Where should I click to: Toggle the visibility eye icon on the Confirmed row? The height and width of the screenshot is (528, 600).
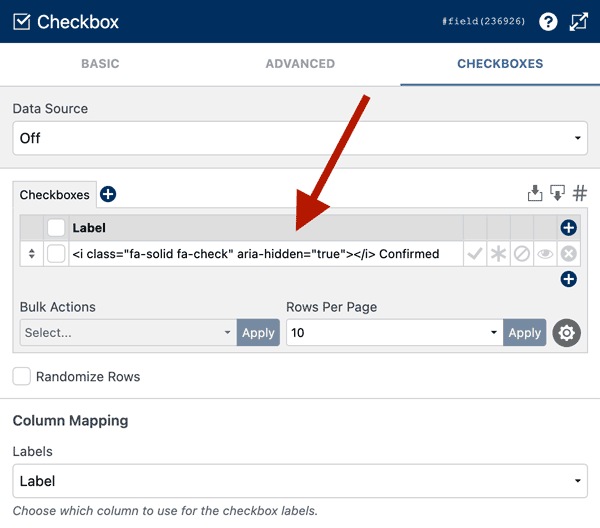[545, 254]
